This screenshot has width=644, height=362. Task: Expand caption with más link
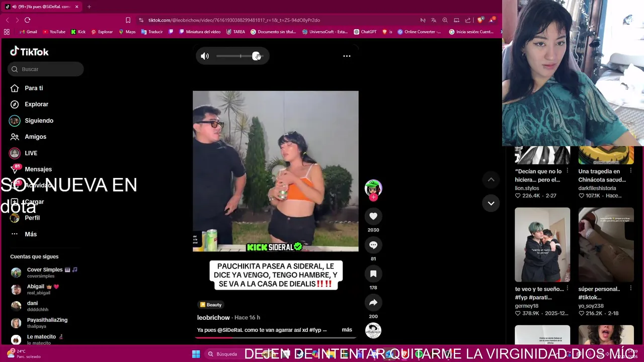tap(347, 330)
